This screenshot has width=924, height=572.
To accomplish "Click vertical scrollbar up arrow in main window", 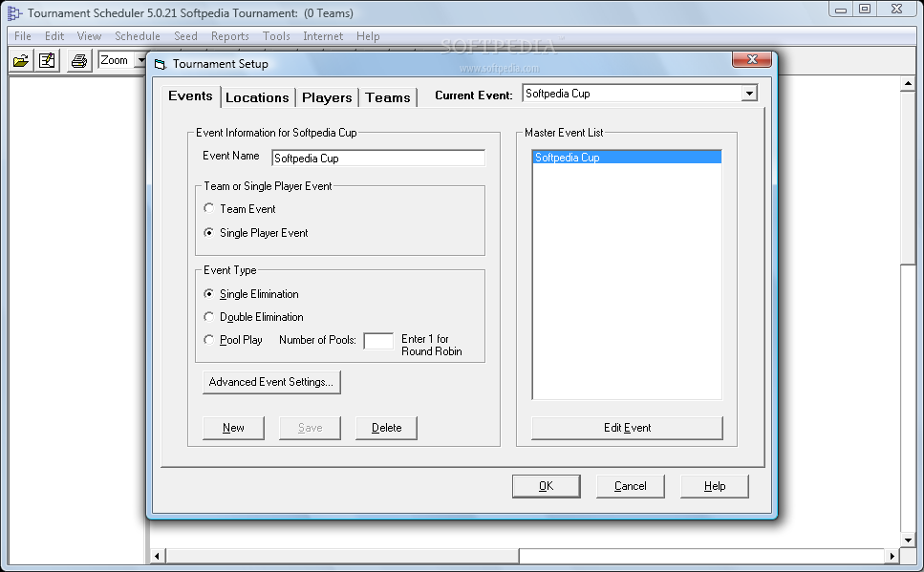I will pos(908,84).
